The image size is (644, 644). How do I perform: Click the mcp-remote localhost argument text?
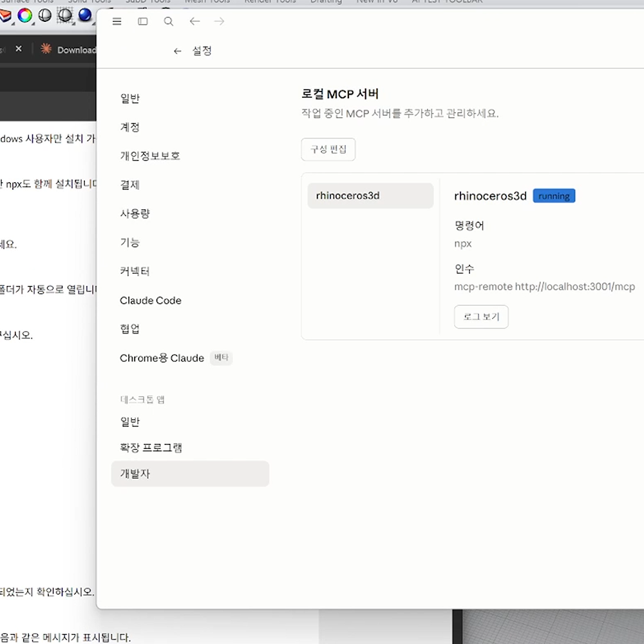[x=545, y=287]
